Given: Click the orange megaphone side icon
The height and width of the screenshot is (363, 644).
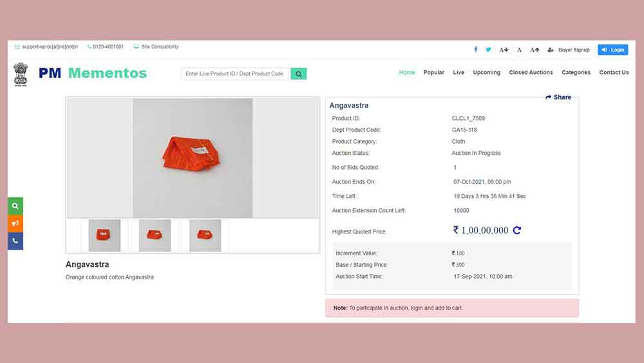Looking at the screenshot, I should [15, 224].
